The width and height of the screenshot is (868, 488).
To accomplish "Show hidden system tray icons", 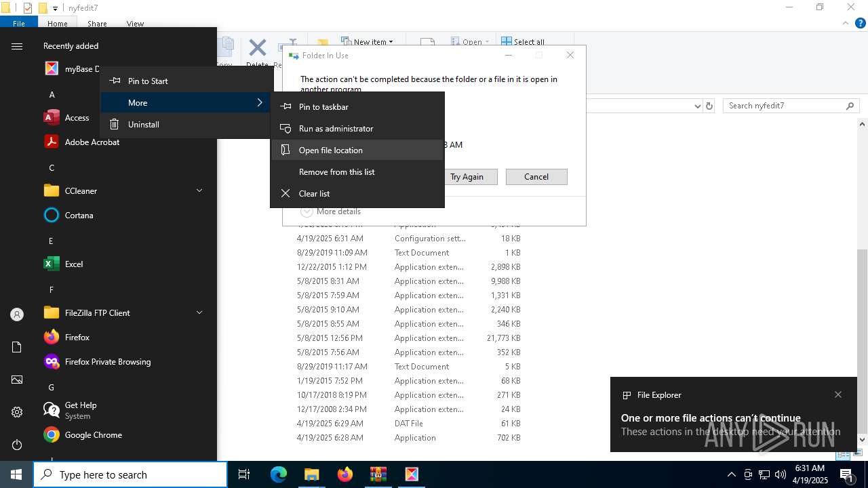I will tap(731, 474).
